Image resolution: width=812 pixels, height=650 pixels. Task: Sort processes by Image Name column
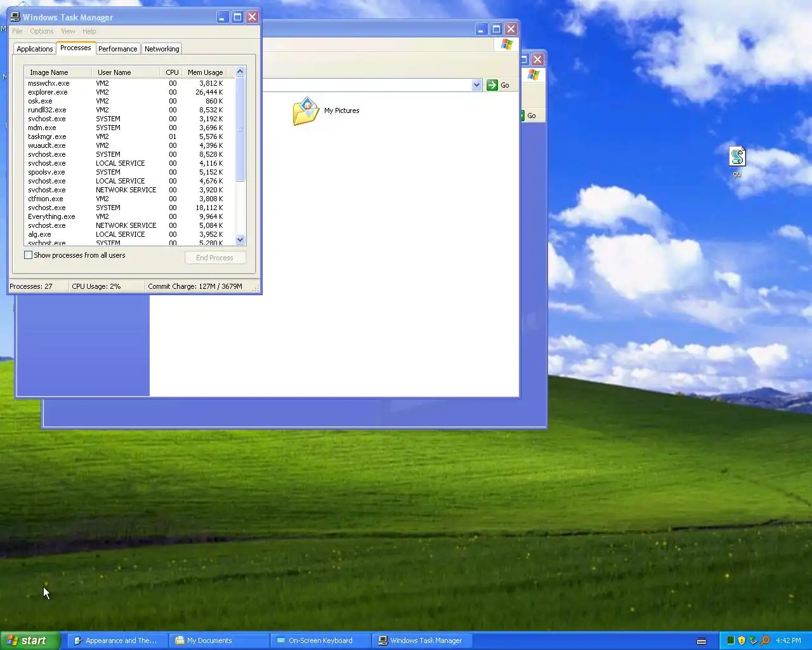point(58,72)
